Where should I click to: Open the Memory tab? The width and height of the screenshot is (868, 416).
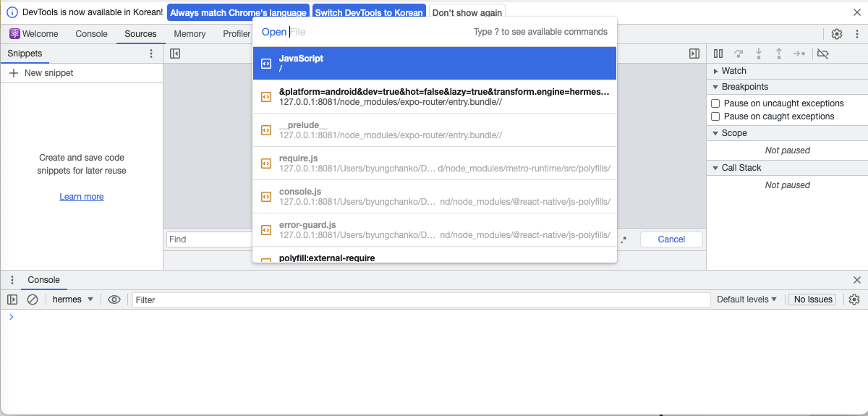click(190, 34)
